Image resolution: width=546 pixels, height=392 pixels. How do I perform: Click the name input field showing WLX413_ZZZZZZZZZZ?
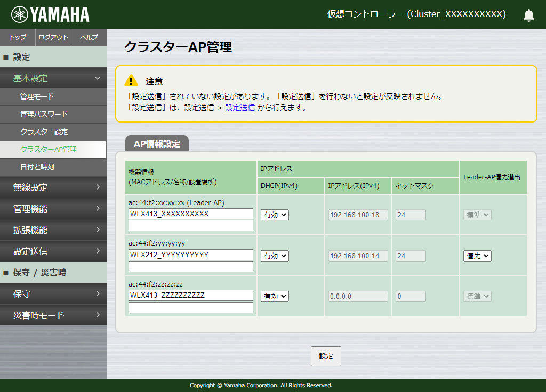pos(190,296)
